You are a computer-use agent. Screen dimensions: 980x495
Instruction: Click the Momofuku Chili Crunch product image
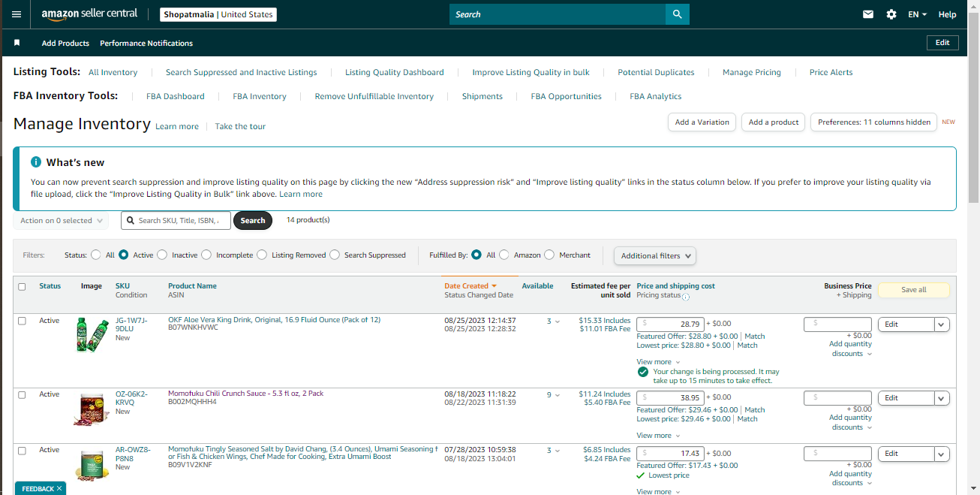(x=92, y=410)
